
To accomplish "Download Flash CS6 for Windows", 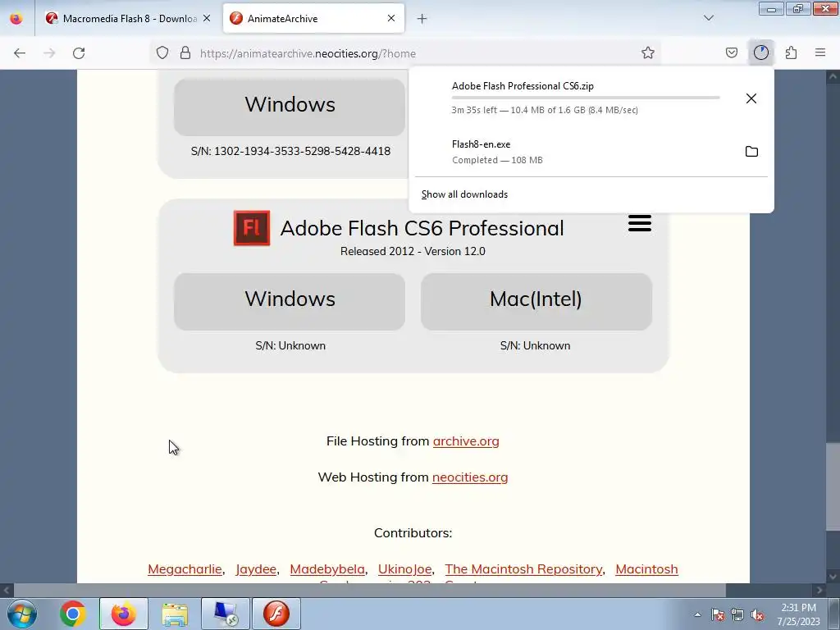I will click(x=290, y=302).
